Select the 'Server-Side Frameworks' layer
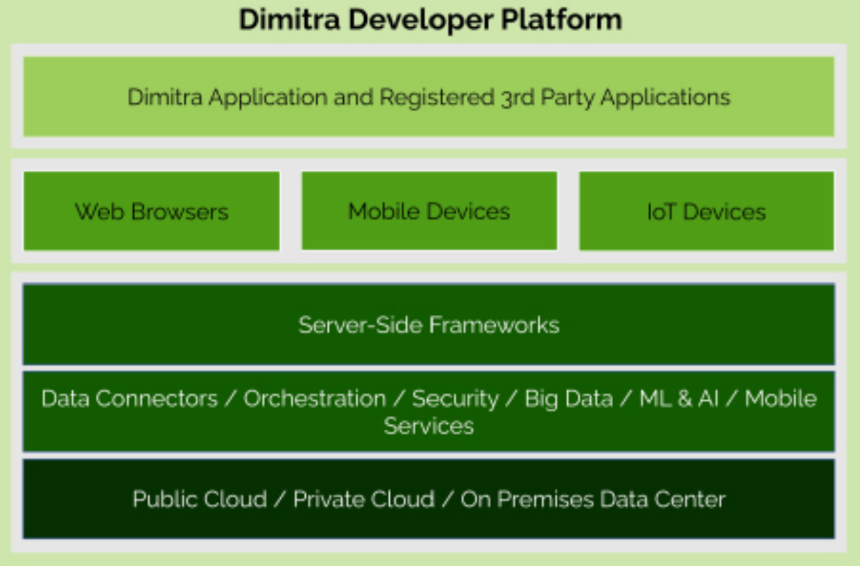860x566 pixels. tap(429, 325)
